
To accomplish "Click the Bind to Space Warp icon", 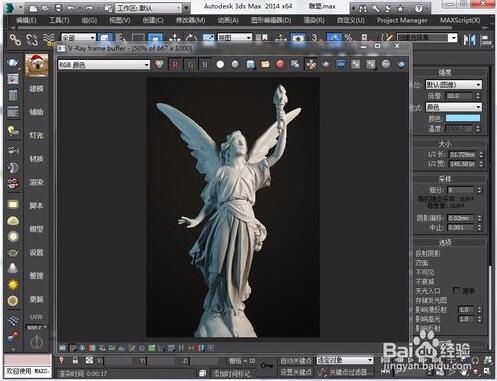I will pyautogui.click(x=49, y=39).
